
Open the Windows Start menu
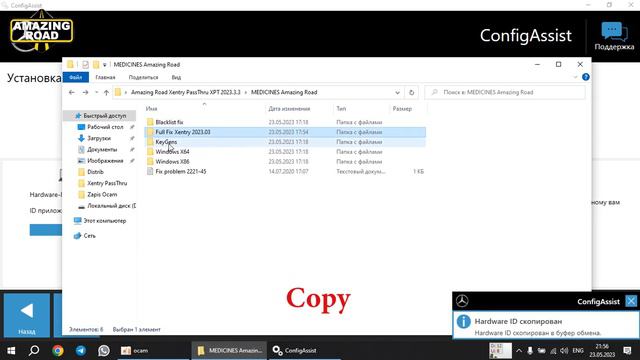(11, 351)
